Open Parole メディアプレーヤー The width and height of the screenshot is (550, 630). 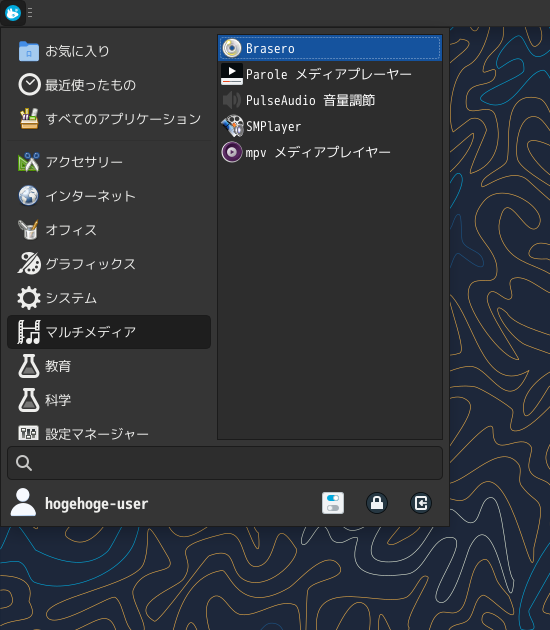tap(330, 74)
